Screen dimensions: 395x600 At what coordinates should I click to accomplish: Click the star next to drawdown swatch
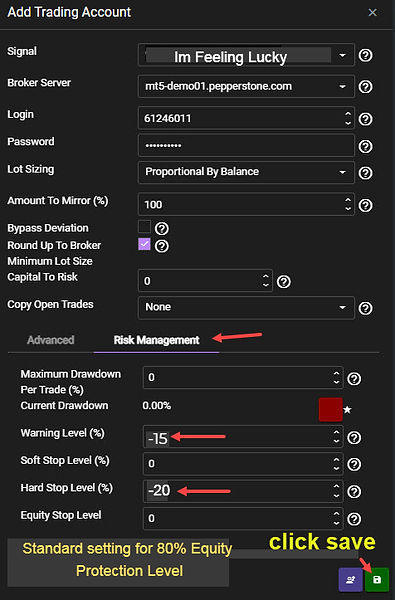click(x=347, y=410)
